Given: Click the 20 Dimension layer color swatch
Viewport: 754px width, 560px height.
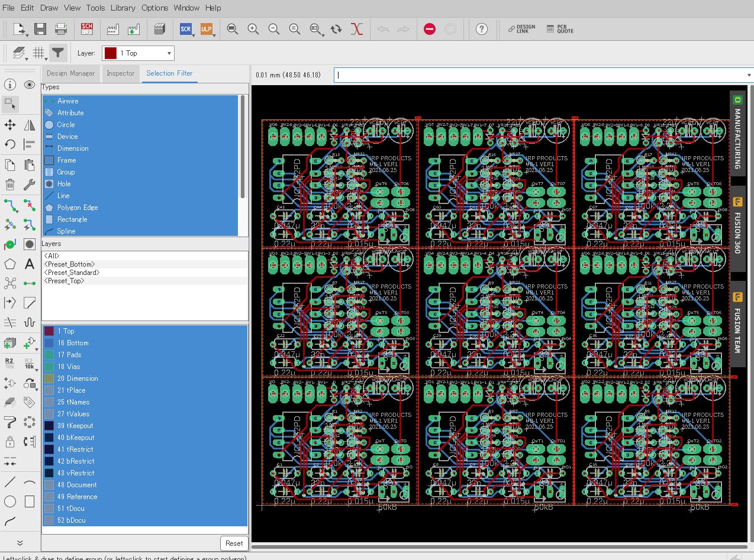Looking at the screenshot, I should point(49,378).
